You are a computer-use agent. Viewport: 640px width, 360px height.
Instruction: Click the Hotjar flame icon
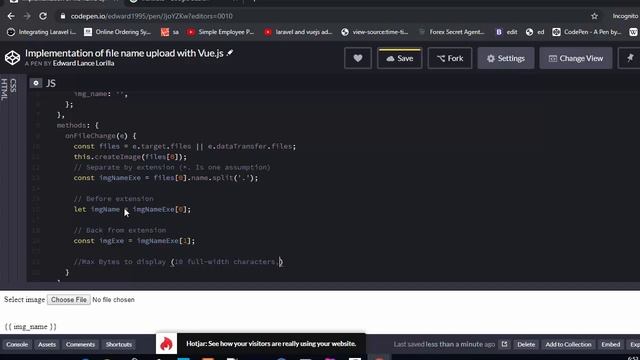(166, 344)
